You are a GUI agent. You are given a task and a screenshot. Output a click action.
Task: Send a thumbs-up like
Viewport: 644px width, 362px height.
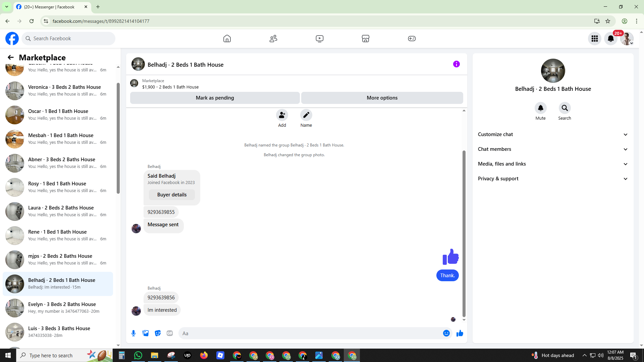point(460,333)
